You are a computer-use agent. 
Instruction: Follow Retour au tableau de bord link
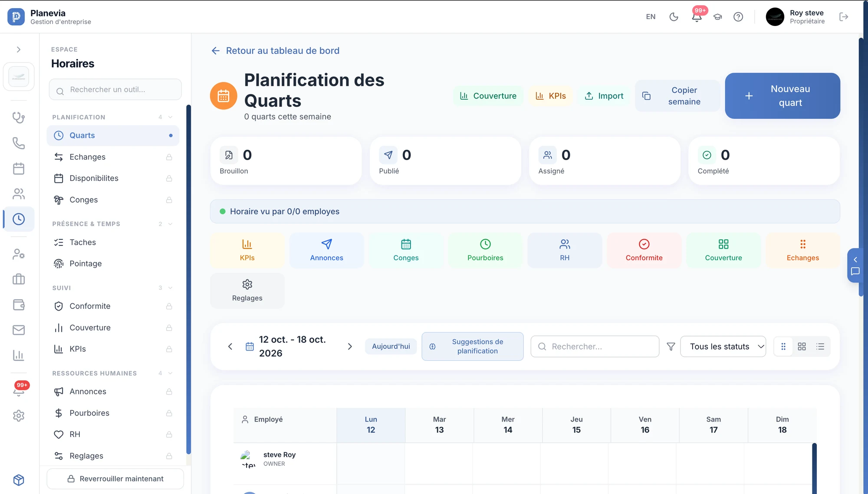275,51
